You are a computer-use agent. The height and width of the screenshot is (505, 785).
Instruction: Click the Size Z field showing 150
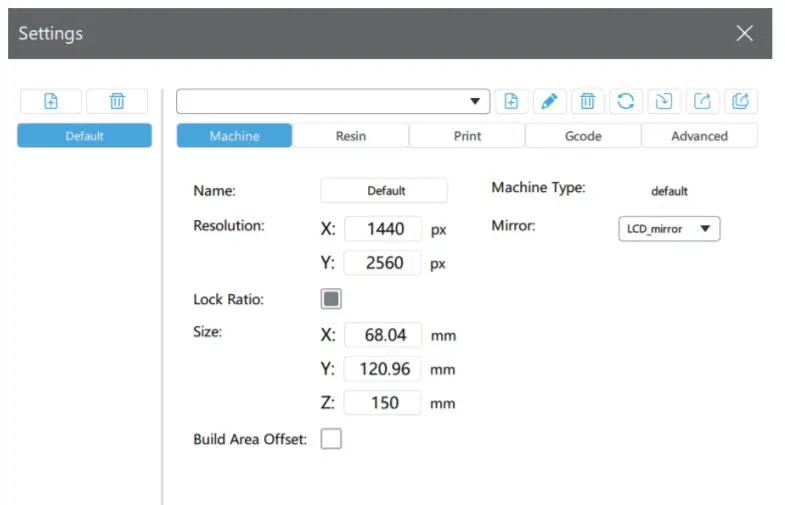pyautogui.click(x=384, y=403)
